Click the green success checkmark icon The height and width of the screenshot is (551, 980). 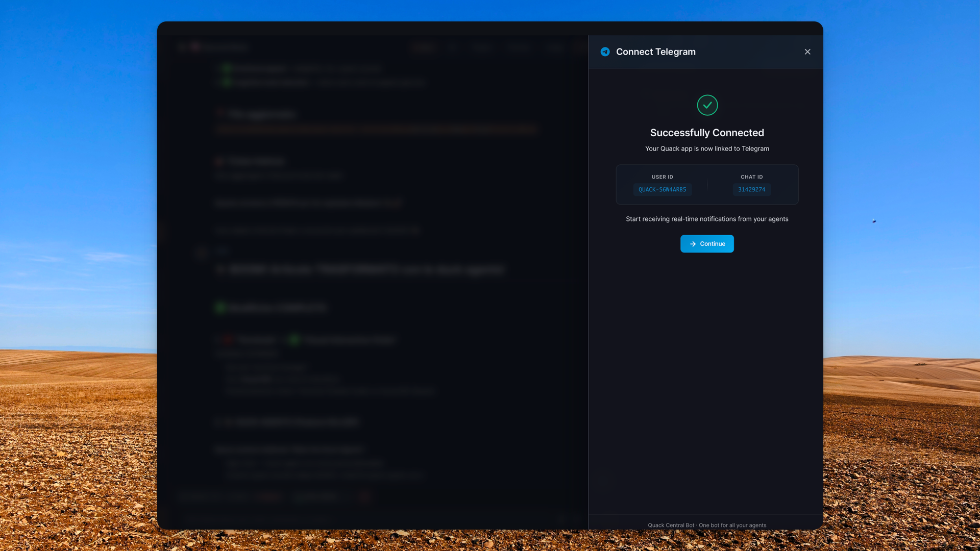point(707,105)
